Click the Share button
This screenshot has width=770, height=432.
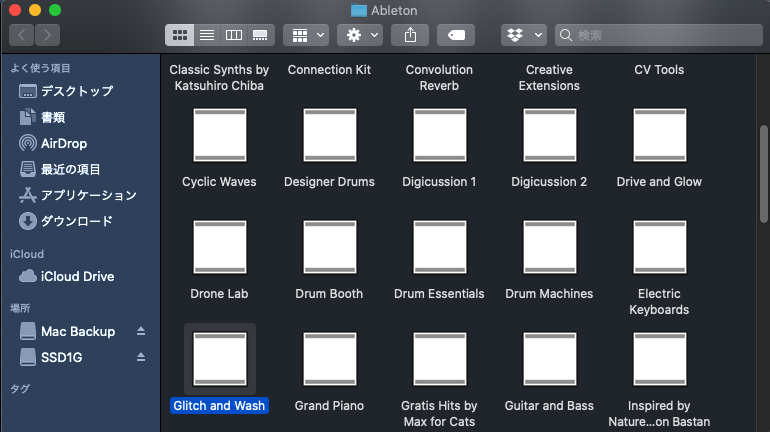(410, 35)
